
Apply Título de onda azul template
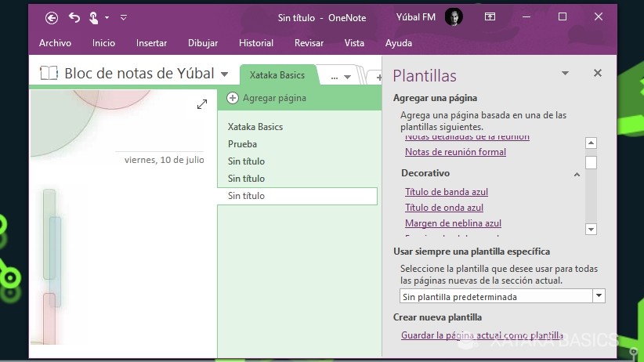click(x=444, y=208)
